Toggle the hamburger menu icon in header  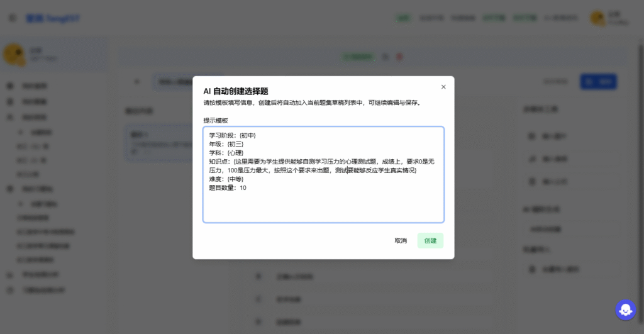(x=13, y=18)
